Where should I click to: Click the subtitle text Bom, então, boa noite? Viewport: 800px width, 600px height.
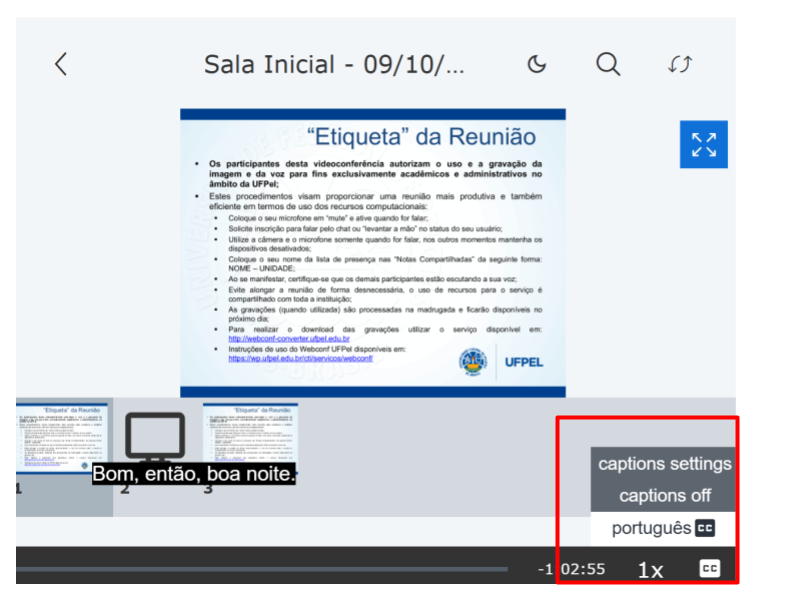click(x=196, y=473)
